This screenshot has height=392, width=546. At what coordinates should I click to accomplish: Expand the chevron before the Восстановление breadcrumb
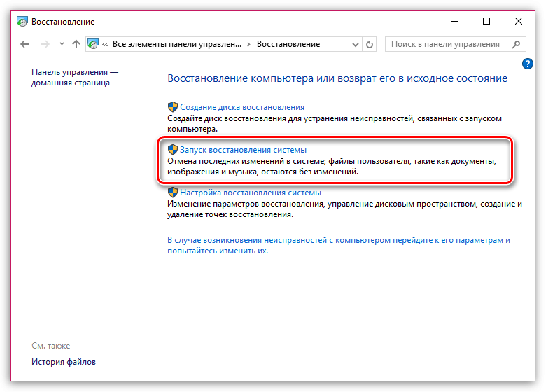pyautogui.click(x=249, y=44)
